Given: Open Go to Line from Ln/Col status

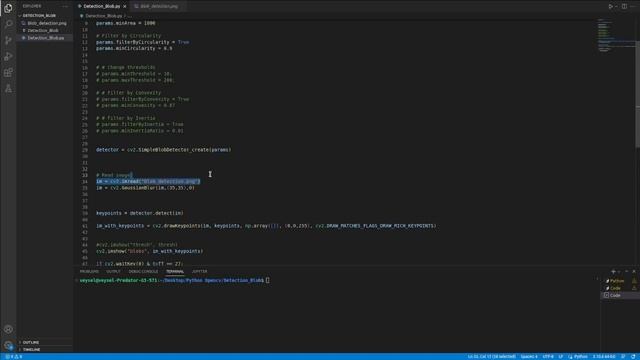Looking at the screenshot, I should (491, 357).
